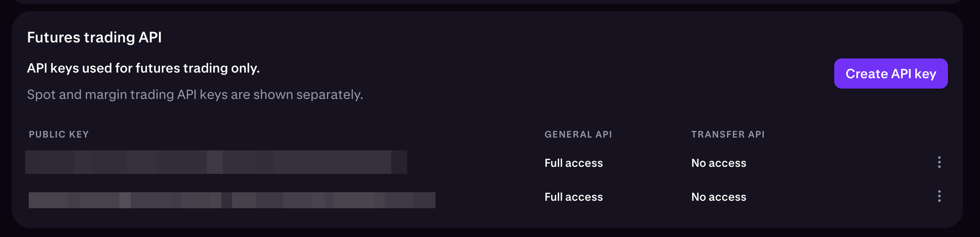Click 'No access' in the second key row
This screenshot has height=237, width=980.
point(719,197)
